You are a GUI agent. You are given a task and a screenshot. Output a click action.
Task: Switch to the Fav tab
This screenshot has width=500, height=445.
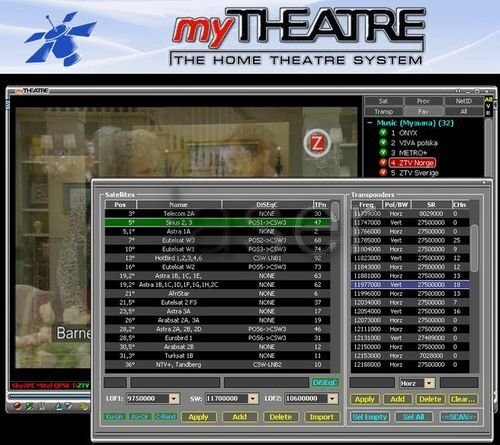coord(423,111)
